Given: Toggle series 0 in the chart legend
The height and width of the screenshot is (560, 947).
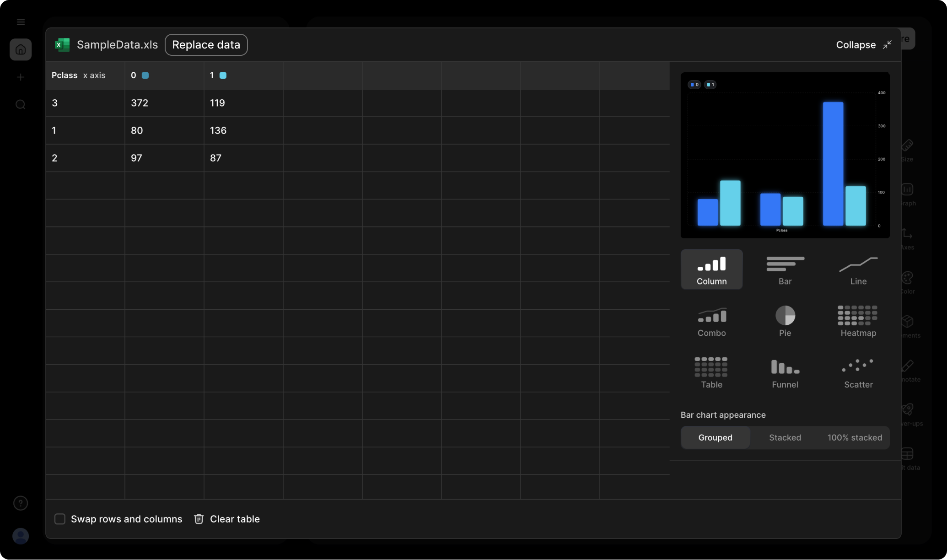Looking at the screenshot, I should tap(694, 84).
